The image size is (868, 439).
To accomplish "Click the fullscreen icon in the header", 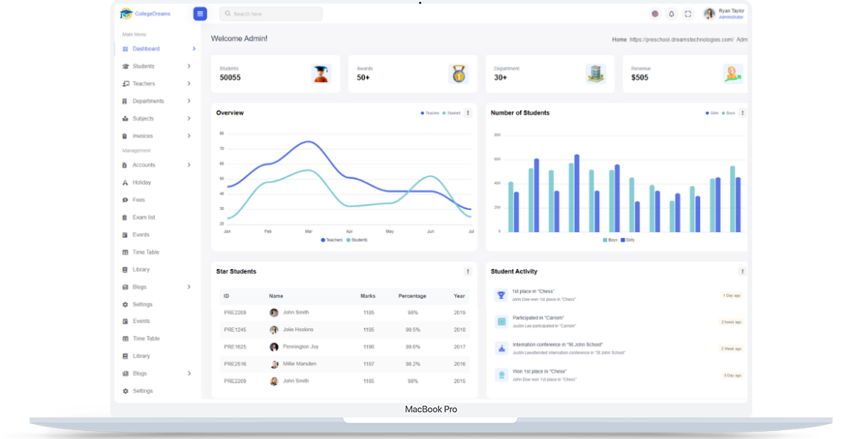I will pos(688,13).
